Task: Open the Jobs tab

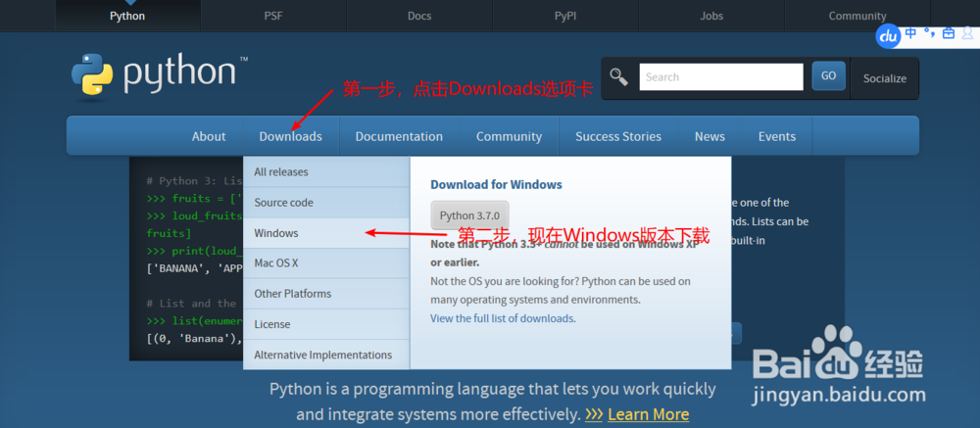Action: (711, 16)
